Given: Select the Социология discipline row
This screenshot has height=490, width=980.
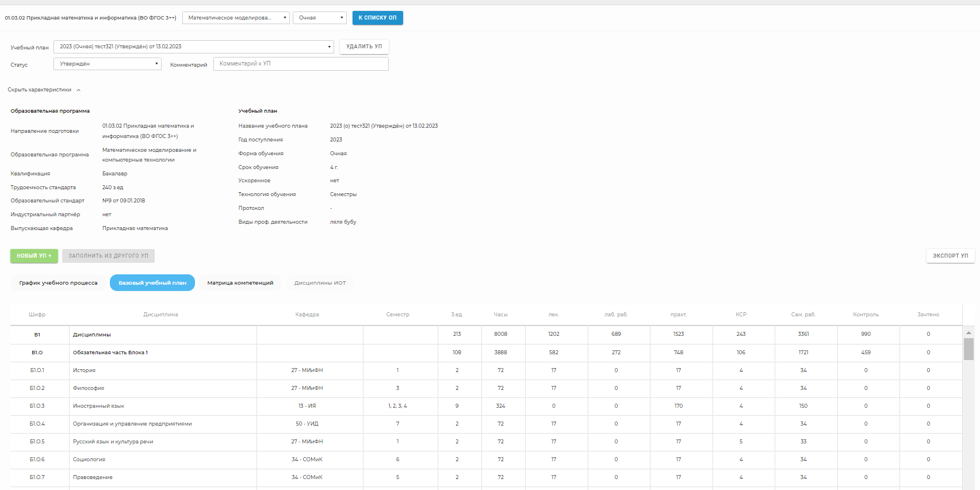Looking at the screenshot, I should tap(486, 460).
